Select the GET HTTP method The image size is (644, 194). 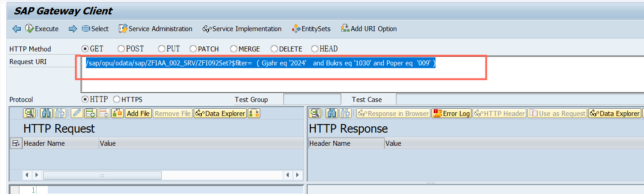[85, 49]
